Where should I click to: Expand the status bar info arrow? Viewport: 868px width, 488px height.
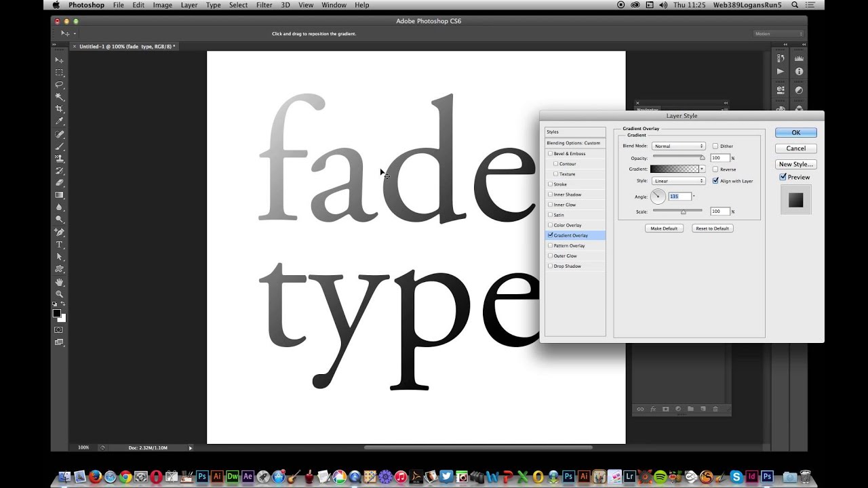[x=191, y=448]
